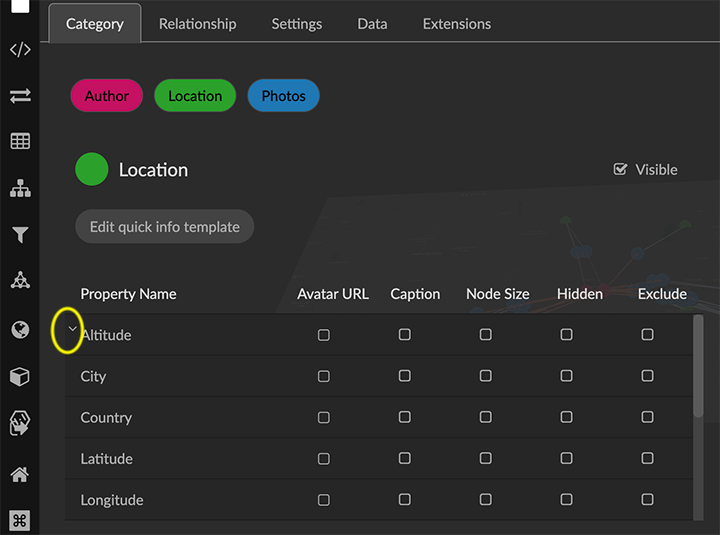The image size is (720, 535).
Task: Select the hierarchy tree icon in sidebar
Action: click(x=19, y=188)
